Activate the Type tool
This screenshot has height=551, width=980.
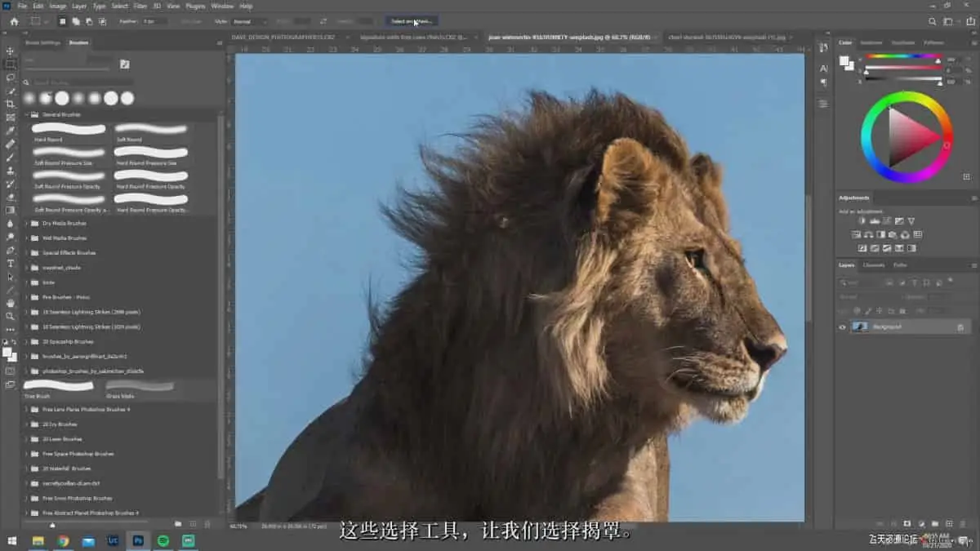tap(11, 264)
